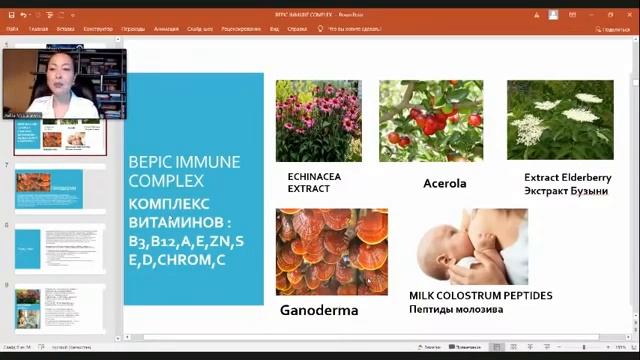The image size is (640, 360).
Task: Click the webcam video overlay of the presenter
Action: [64, 84]
